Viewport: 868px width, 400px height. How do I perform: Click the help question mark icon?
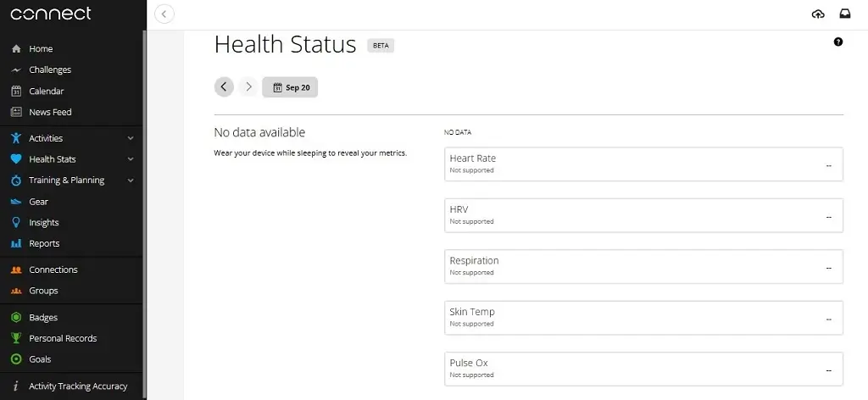[x=838, y=42]
